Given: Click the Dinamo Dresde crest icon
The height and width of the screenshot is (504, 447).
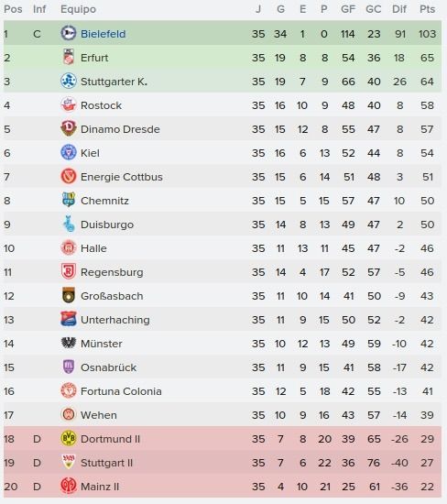Looking at the screenshot, I should 68,128.
